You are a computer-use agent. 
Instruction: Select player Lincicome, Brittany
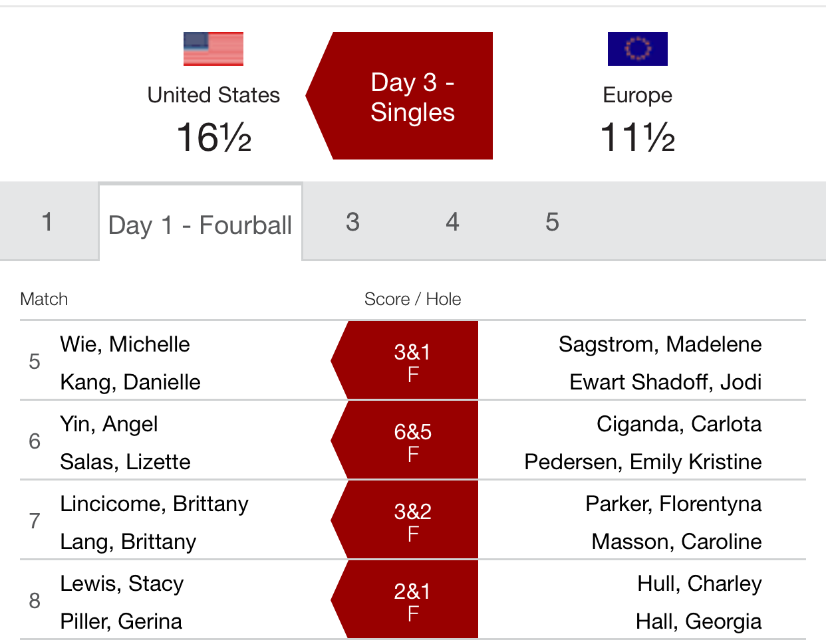tap(154, 504)
